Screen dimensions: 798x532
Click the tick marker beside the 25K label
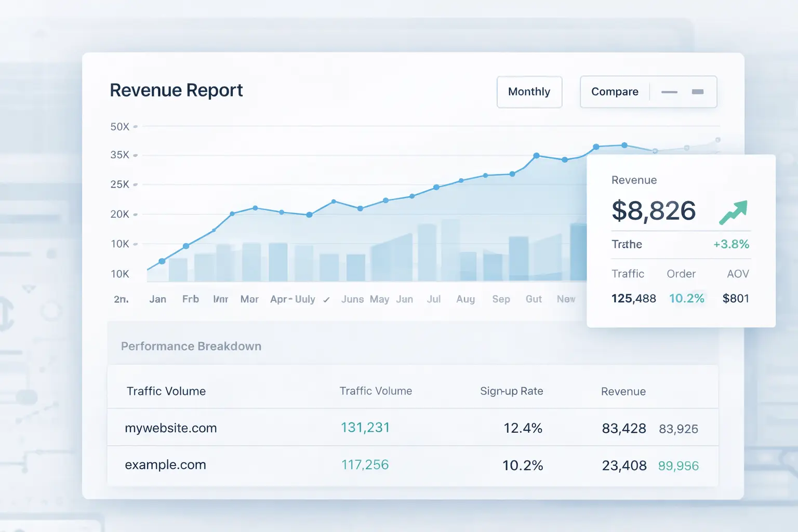tap(135, 184)
